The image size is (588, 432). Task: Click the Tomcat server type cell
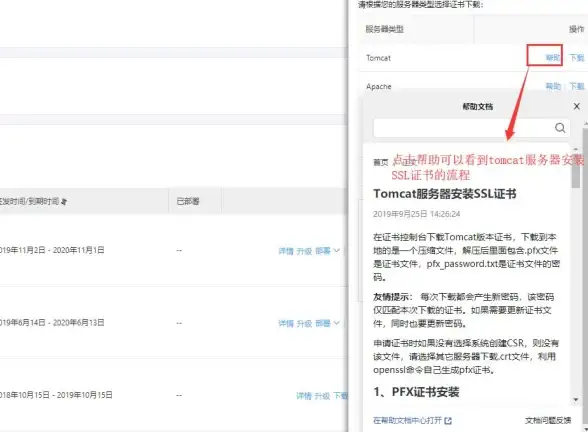click(x=378, y=58)
